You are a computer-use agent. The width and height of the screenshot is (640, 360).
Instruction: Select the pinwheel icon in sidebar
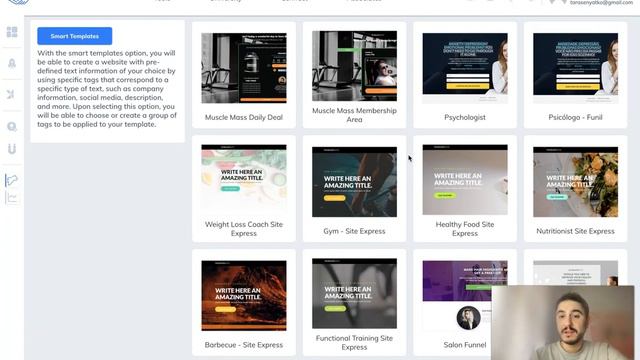[x=11, y=94]
